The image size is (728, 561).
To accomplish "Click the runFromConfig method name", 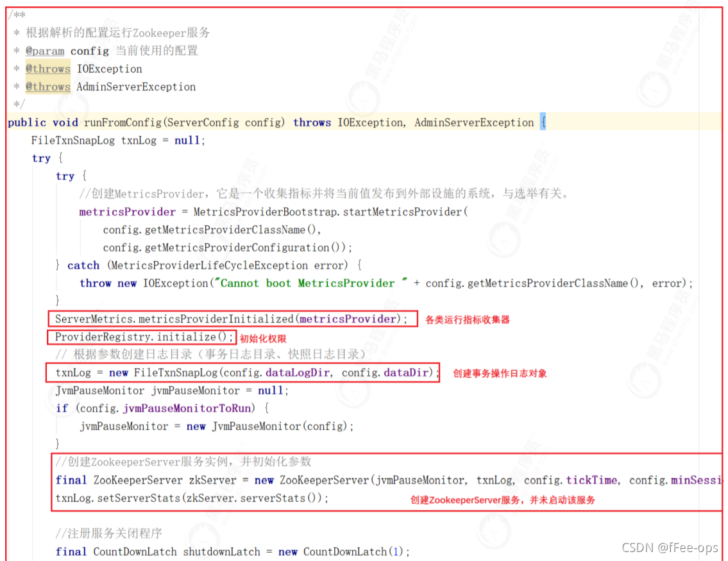I will click(x=123, y=122).
